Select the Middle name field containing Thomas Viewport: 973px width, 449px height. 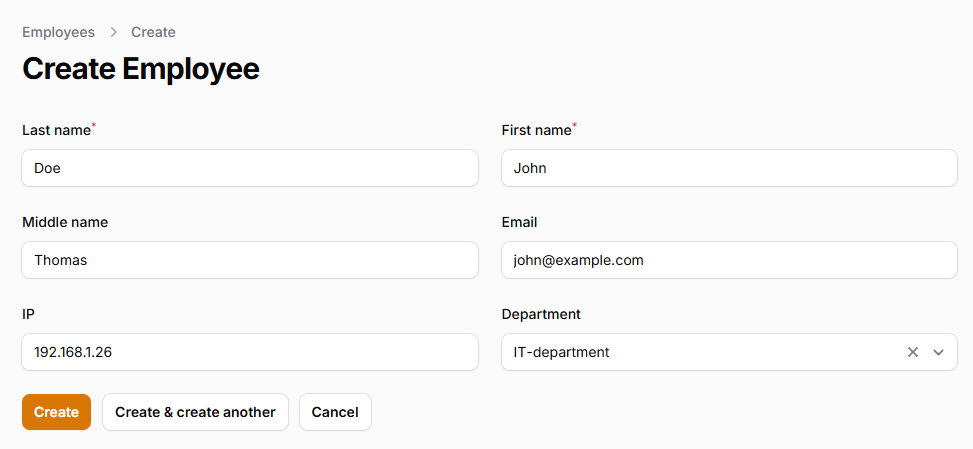250,260
